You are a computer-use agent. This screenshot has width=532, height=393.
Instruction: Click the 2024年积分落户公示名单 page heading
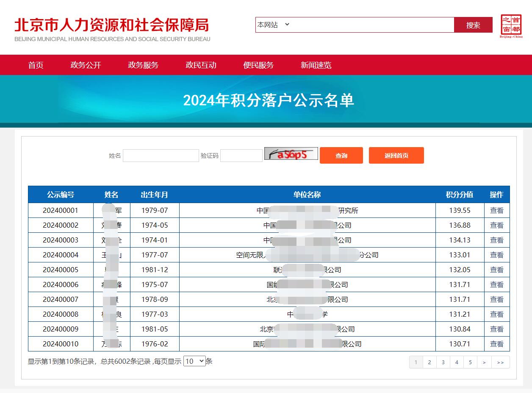(x=269, y=100)
